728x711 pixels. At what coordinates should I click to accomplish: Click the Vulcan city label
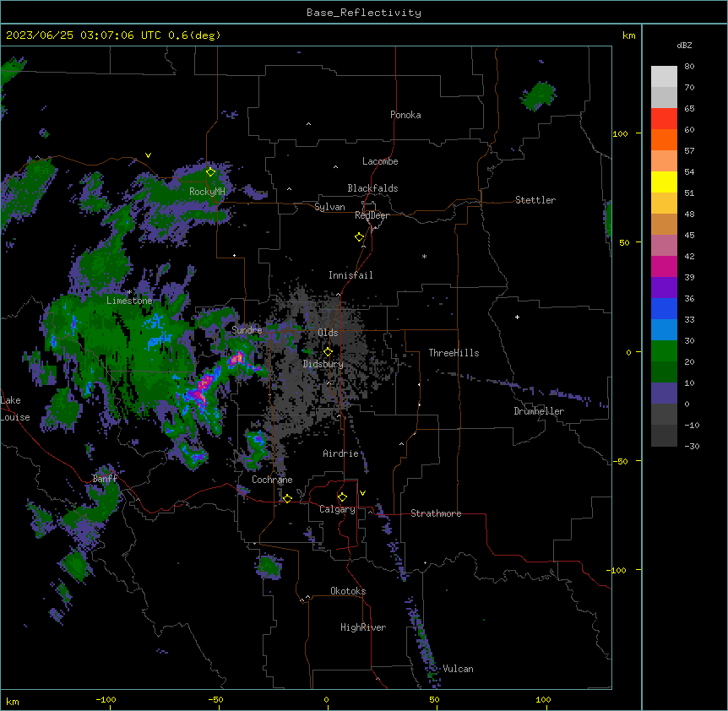point(459,669)
